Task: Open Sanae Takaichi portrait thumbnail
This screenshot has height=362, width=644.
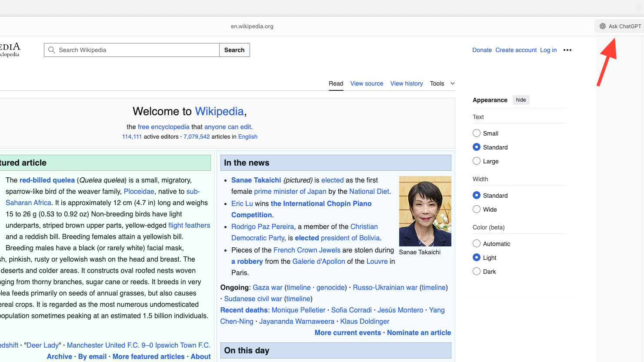Action: pyautogui.click(x=425, y=211)
